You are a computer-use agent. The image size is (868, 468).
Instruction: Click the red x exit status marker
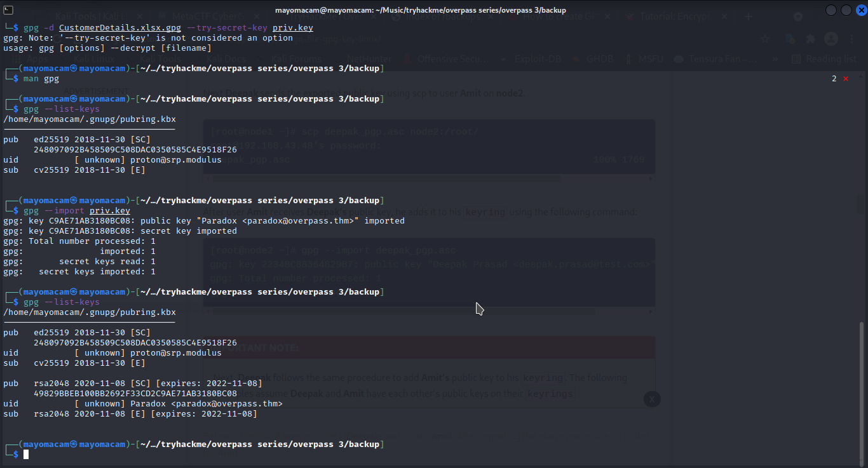coord(846,79)
